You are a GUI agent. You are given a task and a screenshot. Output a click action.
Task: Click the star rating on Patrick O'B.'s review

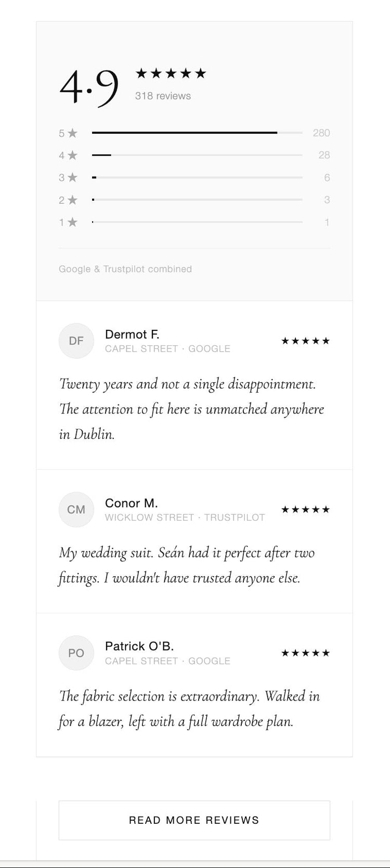click(305, 653)
